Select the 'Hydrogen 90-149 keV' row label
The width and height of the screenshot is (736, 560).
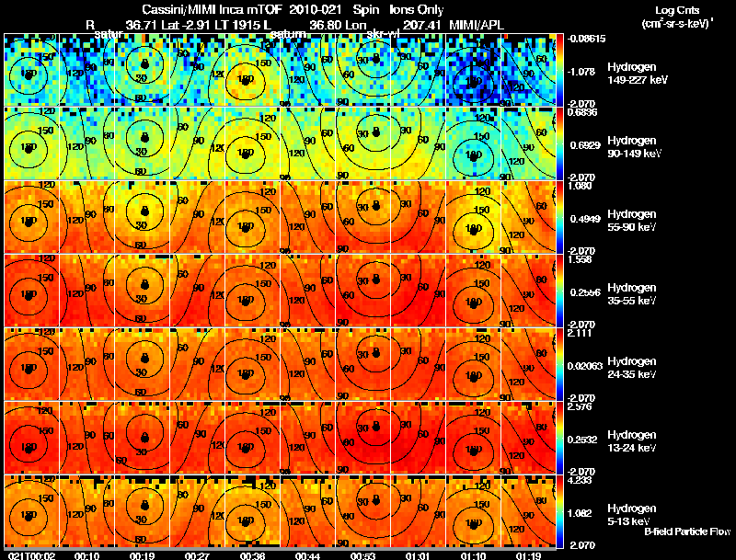(634, 147)
